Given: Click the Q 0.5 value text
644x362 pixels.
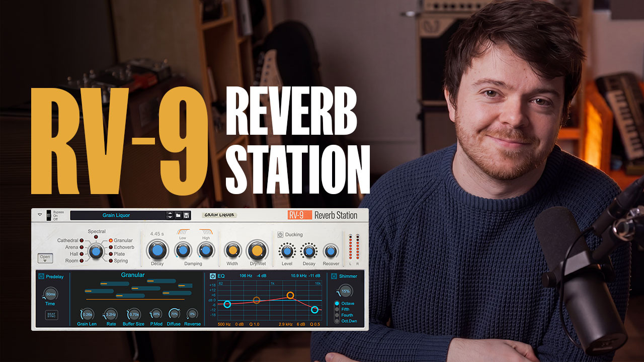Looking at the screenshot, I should point(314,324).
